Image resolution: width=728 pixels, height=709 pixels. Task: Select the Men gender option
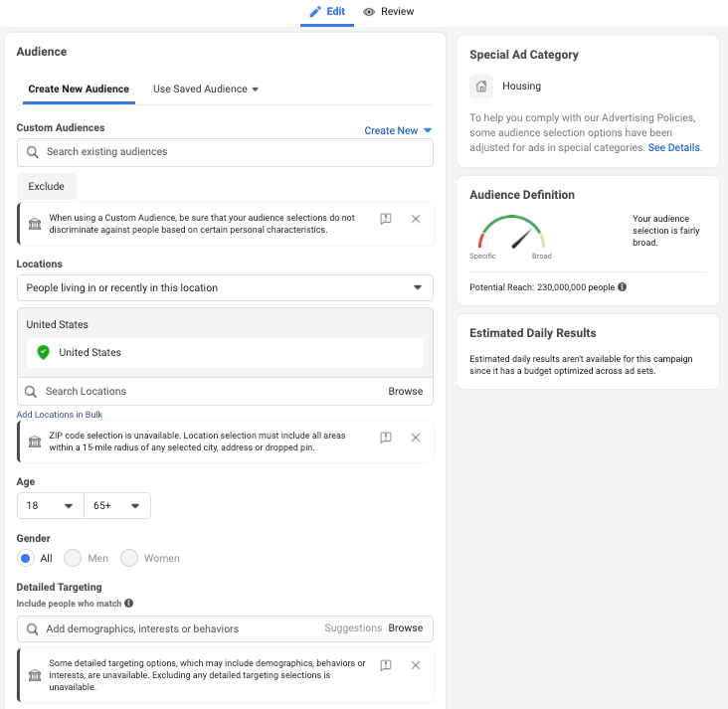click(73, 559)
